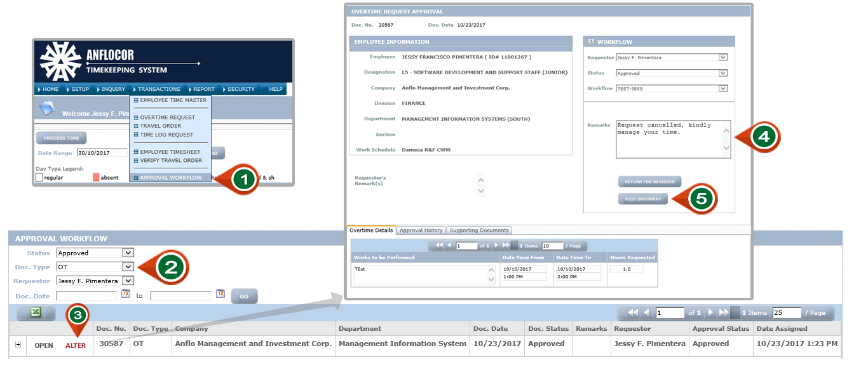Click next page arrow in approval list pager
This screenshot has height=381, width=868.
click(x=711, y=312)
